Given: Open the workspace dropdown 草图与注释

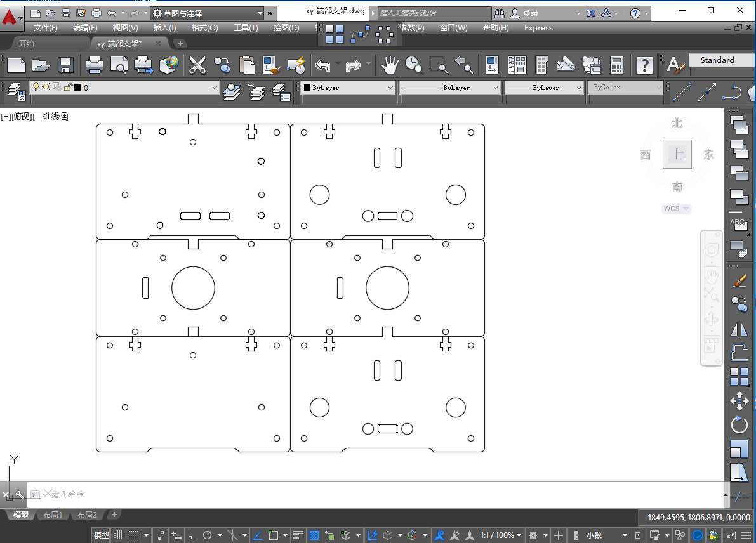Looking at the screenshot, I should (208, 13).
